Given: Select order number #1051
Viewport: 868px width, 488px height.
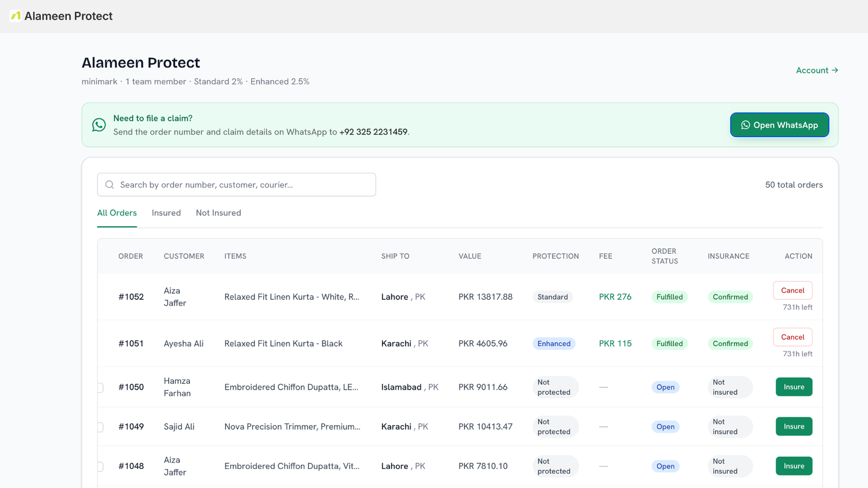Looking at the screenshot, I should point(131,343).
